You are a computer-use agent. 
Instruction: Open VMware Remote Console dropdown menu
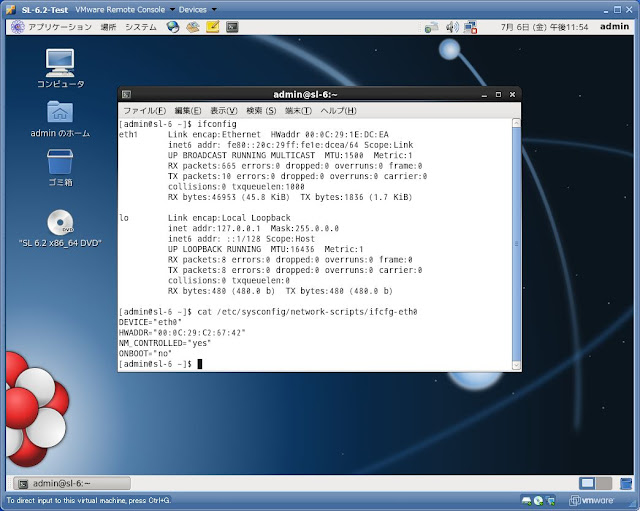125,10
